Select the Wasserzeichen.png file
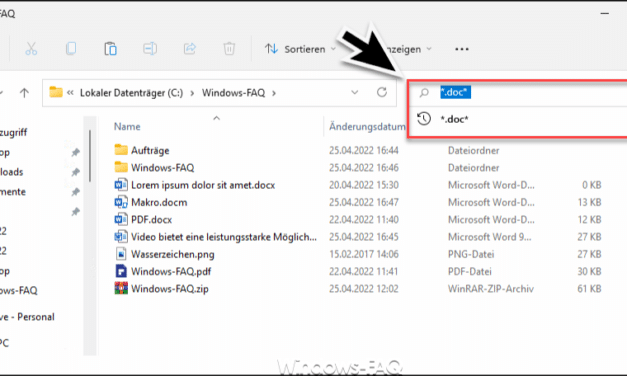This screenshot has height=376, width=627. pos(173,254)
